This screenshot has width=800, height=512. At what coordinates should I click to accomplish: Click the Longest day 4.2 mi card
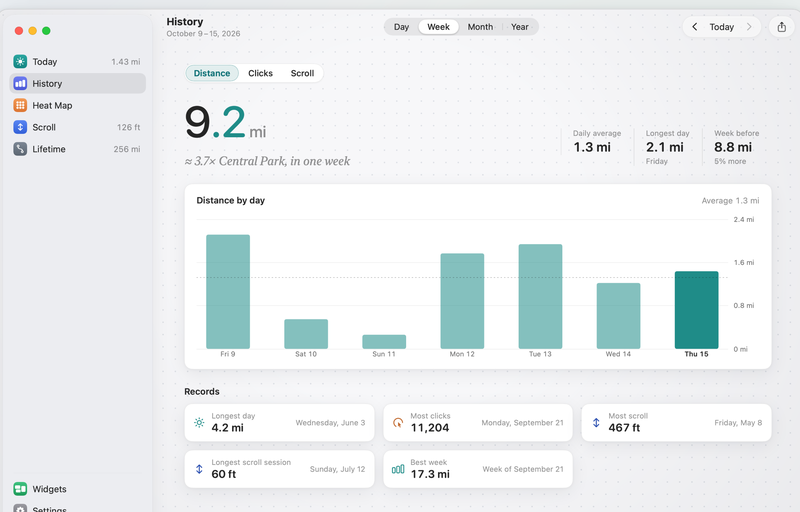[x=279, y=423]
